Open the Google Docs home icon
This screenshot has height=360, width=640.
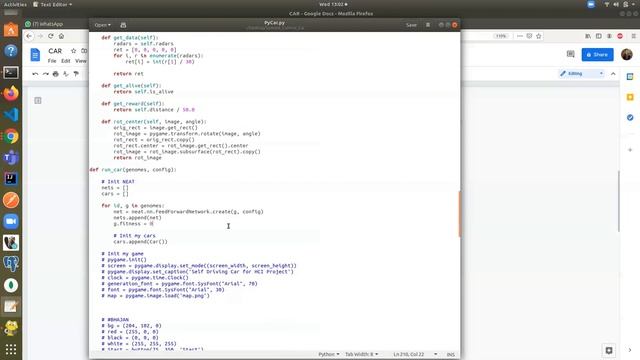pos(36,55)
